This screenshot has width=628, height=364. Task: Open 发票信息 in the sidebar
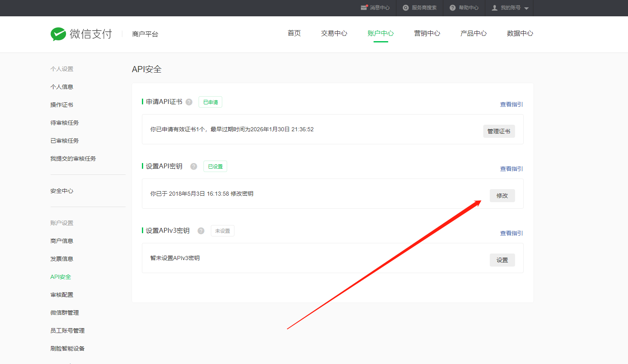pyautogui.click(x=62, y=259)
